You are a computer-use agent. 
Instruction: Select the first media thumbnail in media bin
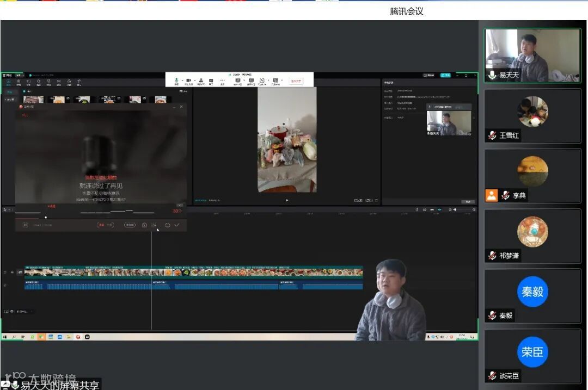(x=33, y=100)
